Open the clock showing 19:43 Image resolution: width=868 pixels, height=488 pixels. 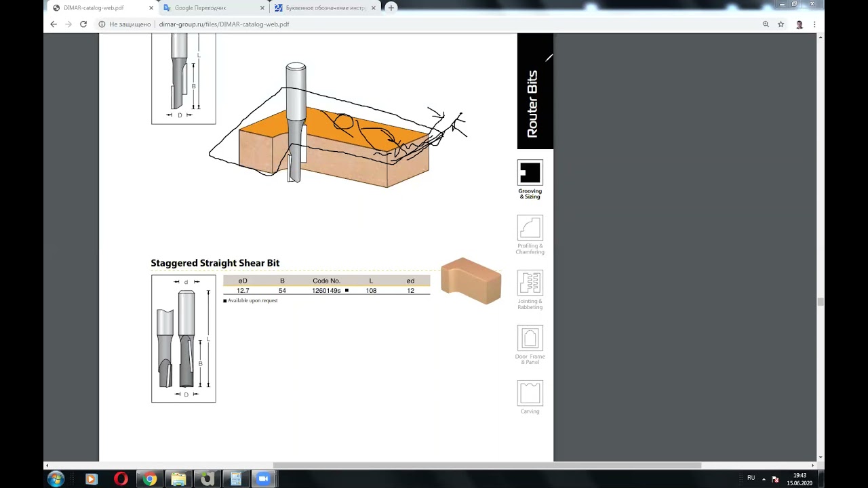tap(800, 479)
